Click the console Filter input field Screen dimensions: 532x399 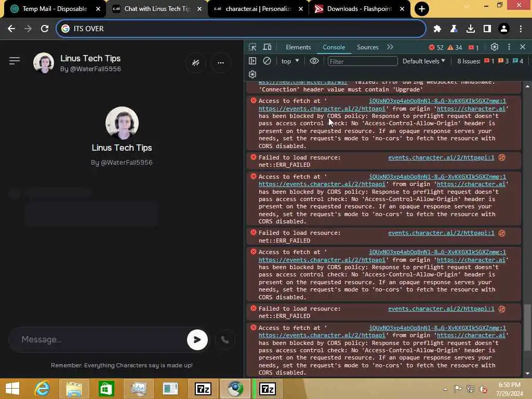[x=362, y=61]
